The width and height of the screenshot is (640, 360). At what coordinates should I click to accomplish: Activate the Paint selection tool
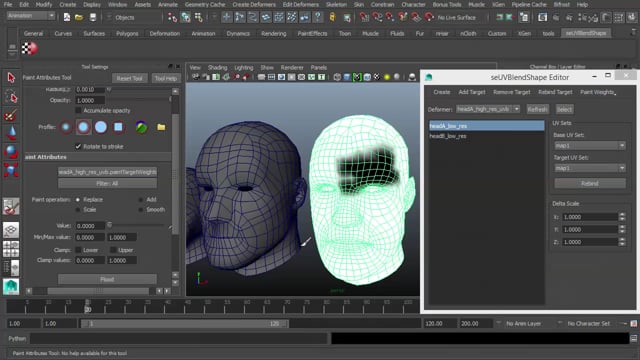[11, 115]
